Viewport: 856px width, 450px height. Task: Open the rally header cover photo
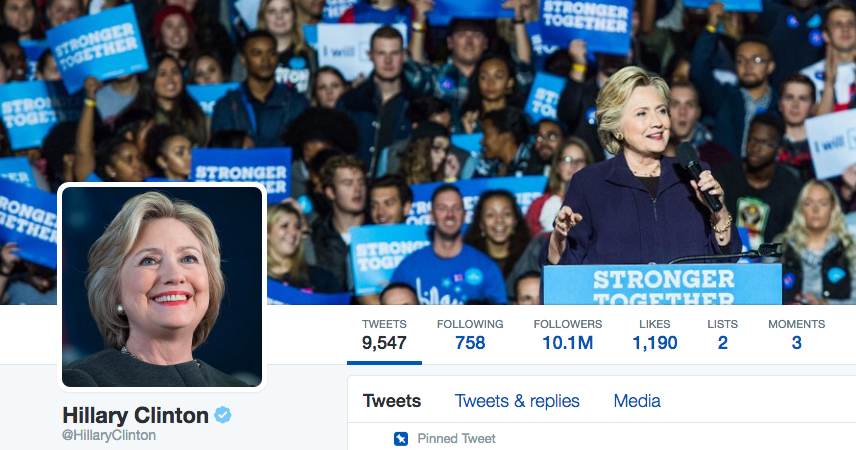point(428,152)
